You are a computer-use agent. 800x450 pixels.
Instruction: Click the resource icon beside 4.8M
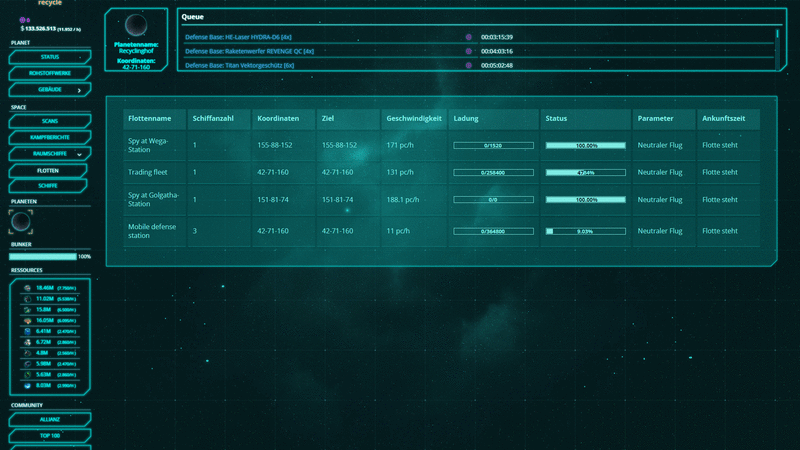click(28, 353)
